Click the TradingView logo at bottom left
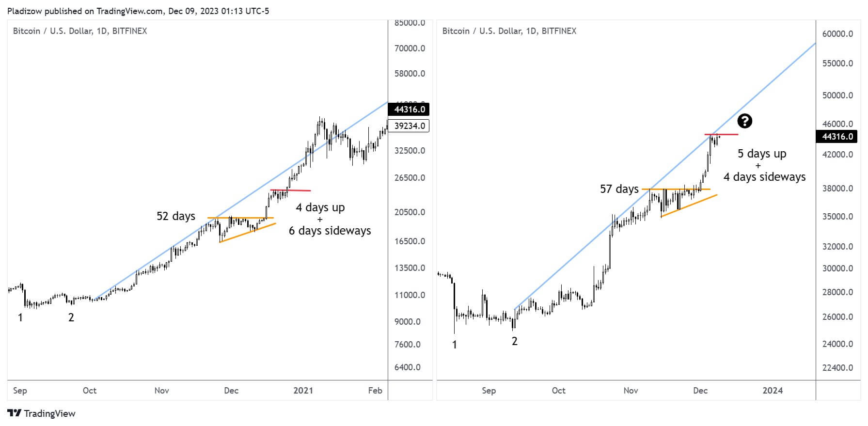 (42, 413)
